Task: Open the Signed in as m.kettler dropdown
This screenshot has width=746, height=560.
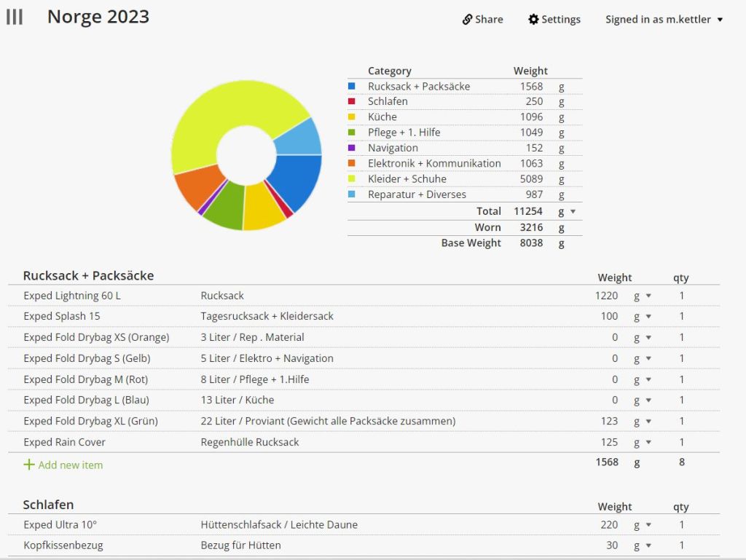Action: [664, 20]
